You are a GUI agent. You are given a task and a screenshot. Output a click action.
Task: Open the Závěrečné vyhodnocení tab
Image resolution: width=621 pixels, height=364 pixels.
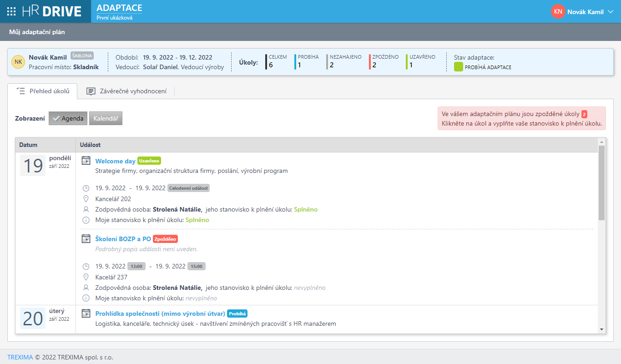tap(126, 91)
